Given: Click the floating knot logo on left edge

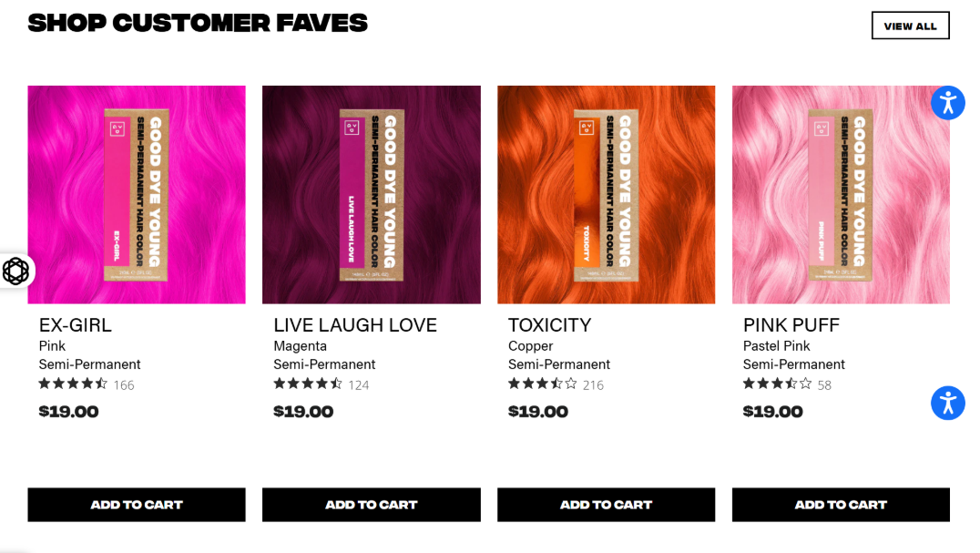Looking at the screenshot, I should (x=15, y=271).
